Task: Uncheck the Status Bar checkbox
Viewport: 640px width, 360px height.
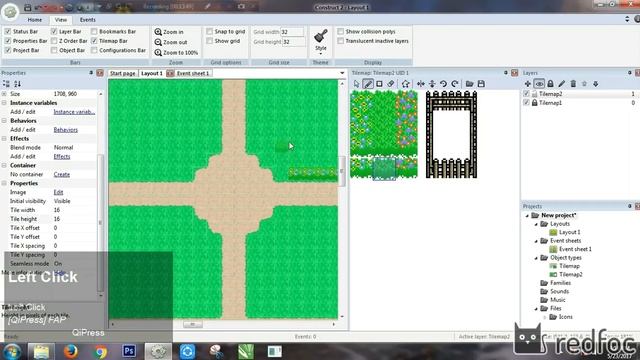Action: point(8,31)
